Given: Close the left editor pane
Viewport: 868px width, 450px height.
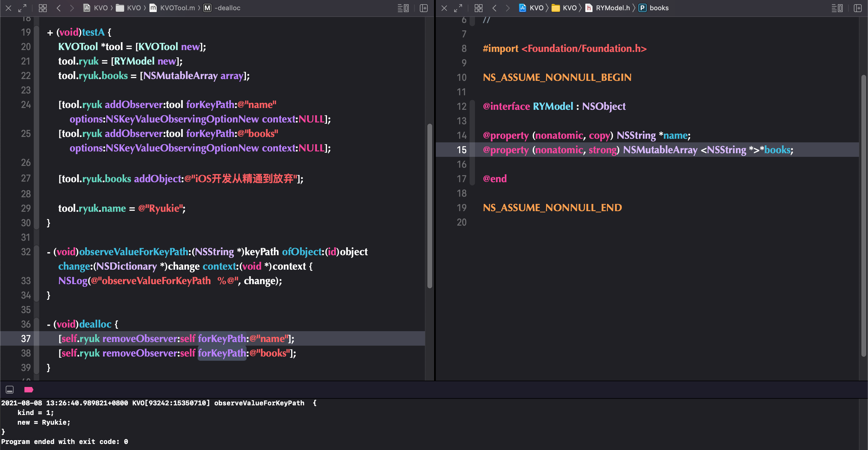Looking at the screenshot, I should point(8,8).
